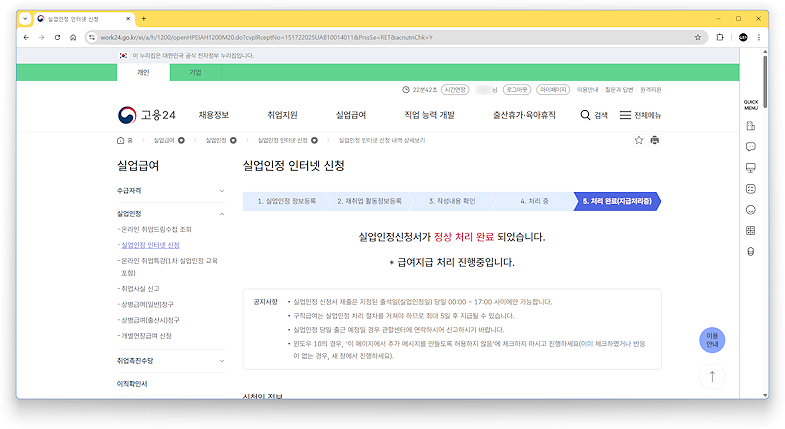Open 개별연장급여 신청 sidebar link

146,336
